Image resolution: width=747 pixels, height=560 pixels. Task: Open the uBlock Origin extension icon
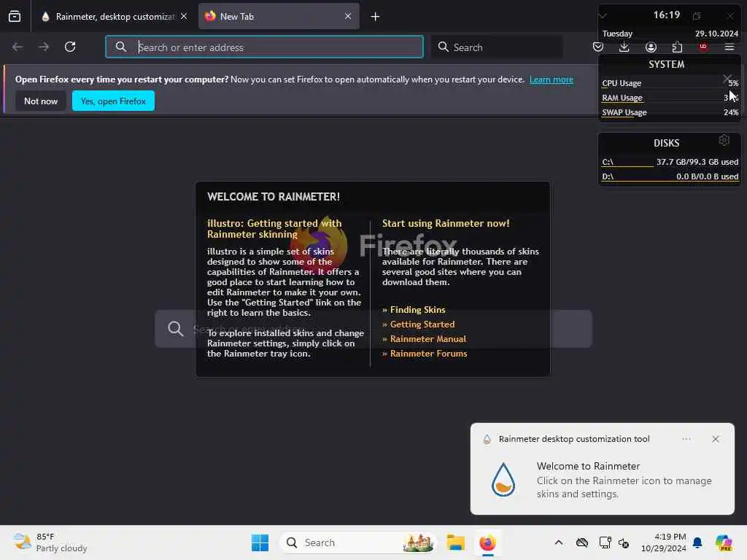[x=703, y=47]
